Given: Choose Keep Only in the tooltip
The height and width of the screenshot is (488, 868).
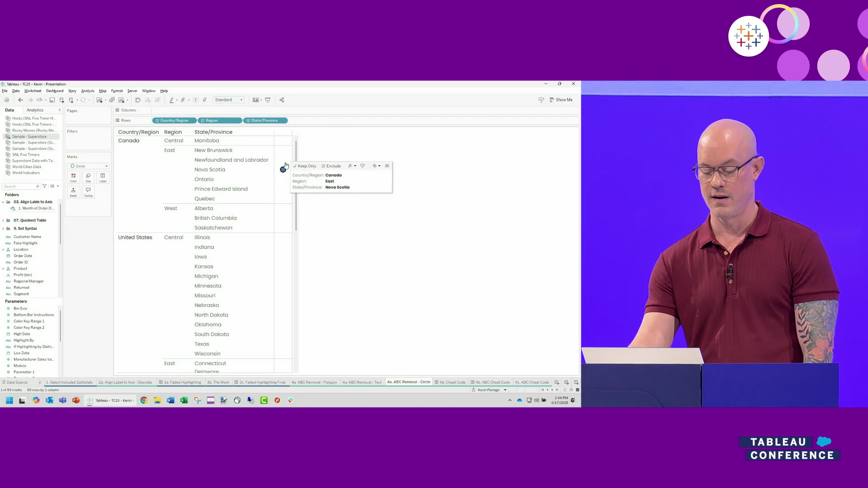Looking at the screenshot, I should point(305,166).
